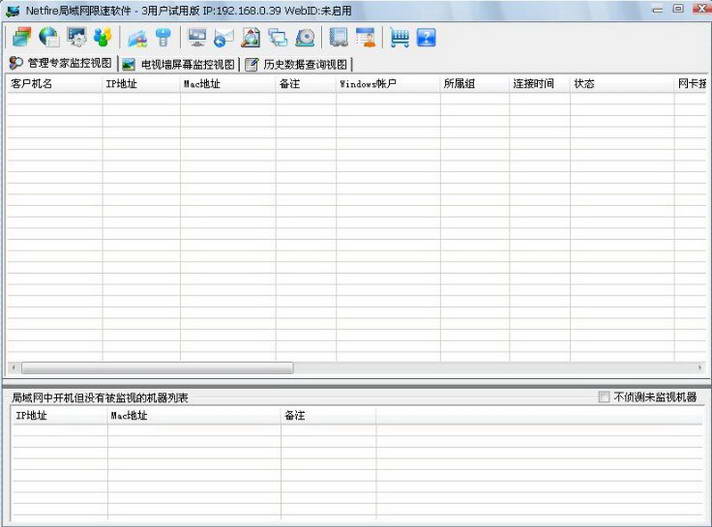
Task: Switch to 电视墙屏幕监控视图 tab
Action: [179, 64]
